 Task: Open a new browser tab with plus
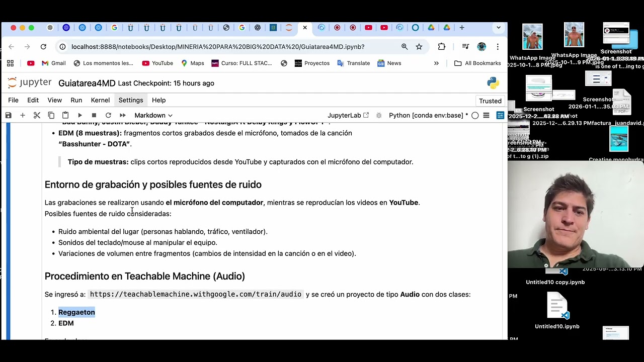tap(462, 28)
